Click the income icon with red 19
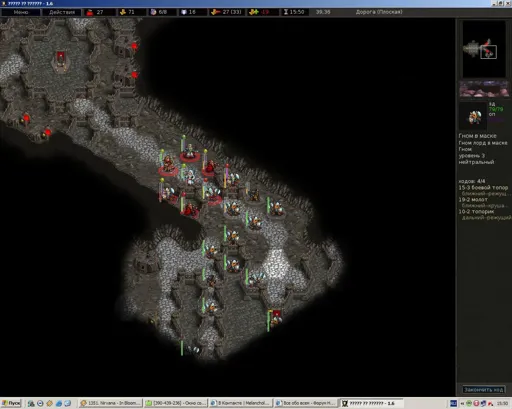Screen dimensions: 512x409 pyautogui.click(x=254, y=12)
